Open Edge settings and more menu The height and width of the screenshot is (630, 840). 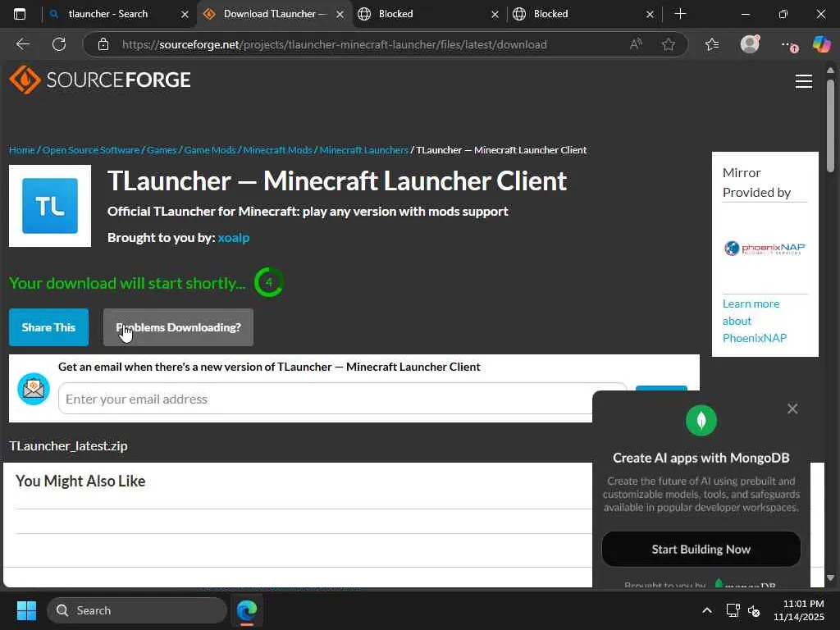788,45
